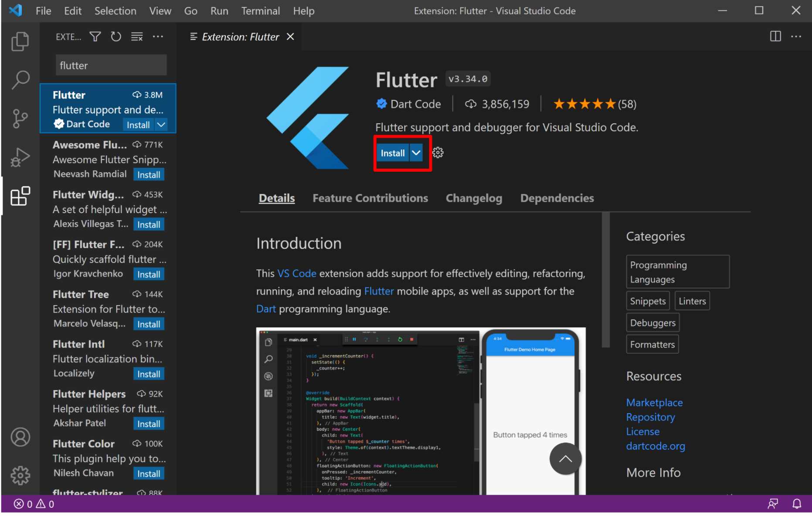Open the Explorer view in activity bar
This screenshot has height=516, width=812.
[x=20, y=41]
